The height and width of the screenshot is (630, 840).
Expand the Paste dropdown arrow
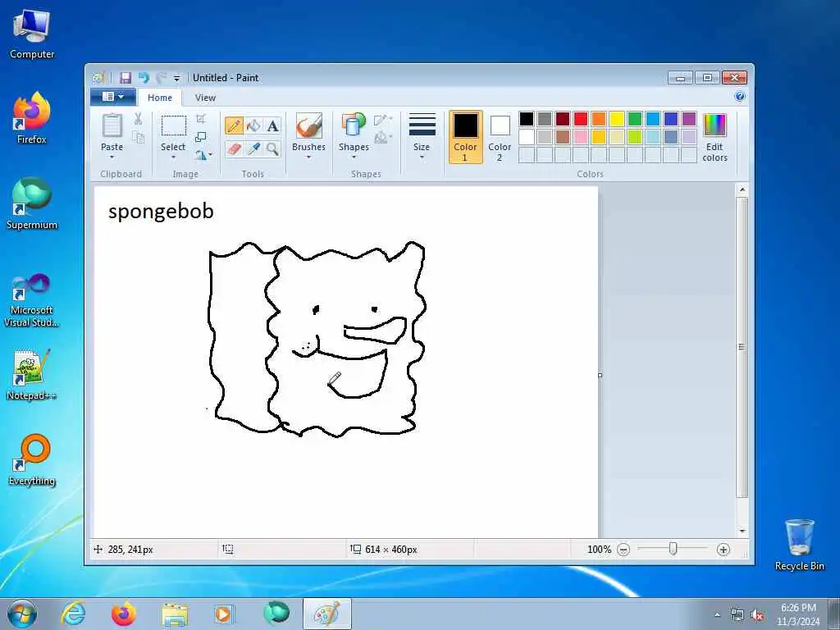[x=112, y=157]
